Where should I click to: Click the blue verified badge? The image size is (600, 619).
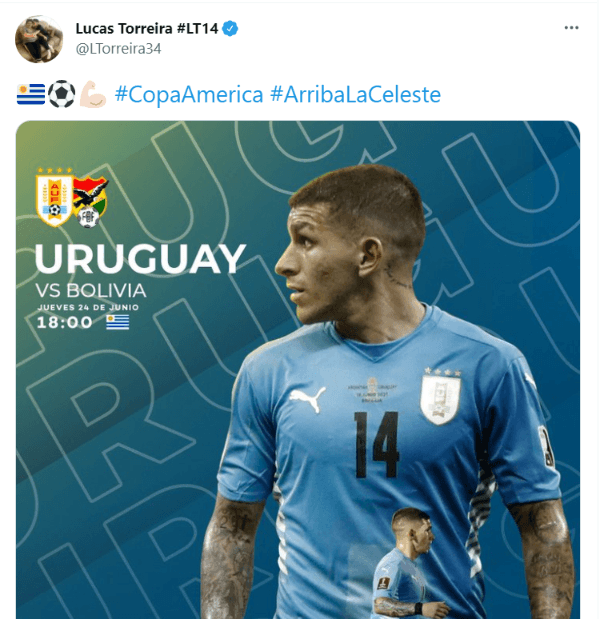pyautogui.click(x=230, y=29)
